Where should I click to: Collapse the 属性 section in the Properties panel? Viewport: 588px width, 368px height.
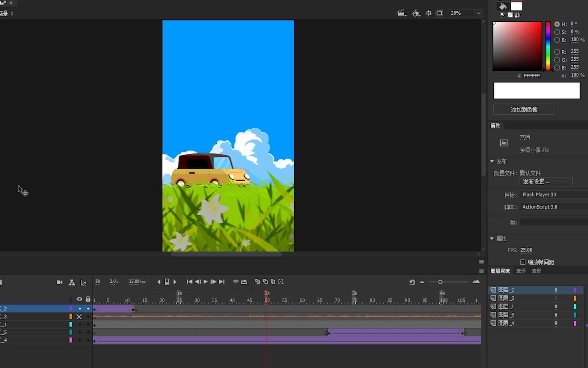[x=492, y=239]
